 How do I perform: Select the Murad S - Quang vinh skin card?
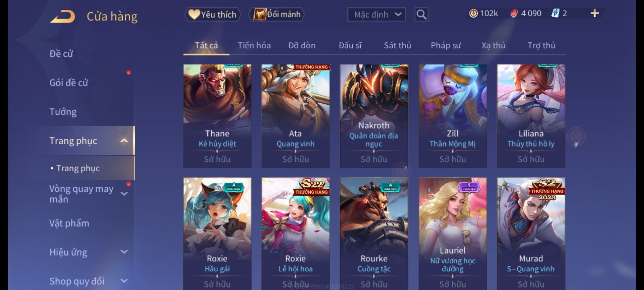pos(531,234)
